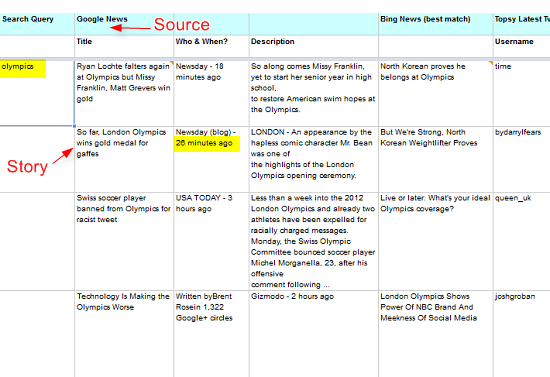Click the 'USA TODAY - 3 hours ago' cell

[212, 241]
